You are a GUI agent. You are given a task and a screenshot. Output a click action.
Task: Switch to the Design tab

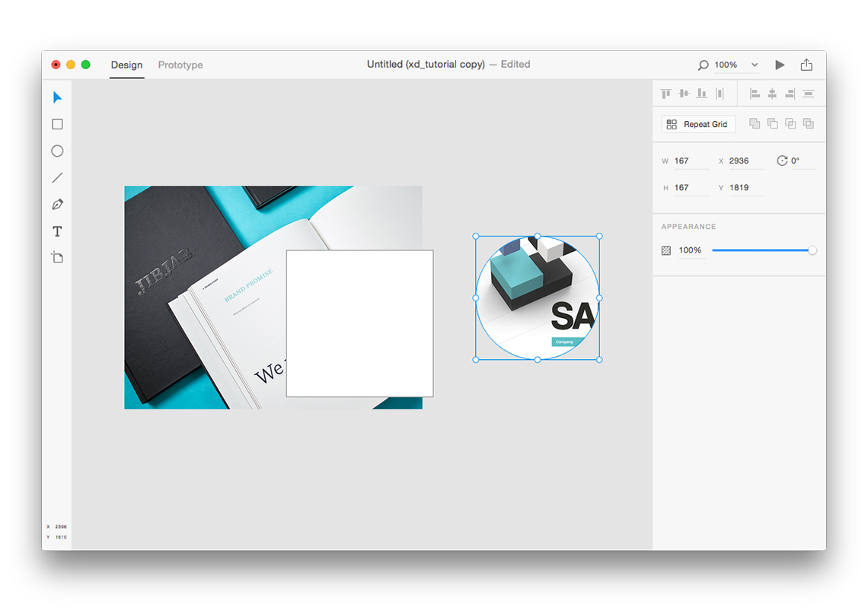[x=126, y=65]
